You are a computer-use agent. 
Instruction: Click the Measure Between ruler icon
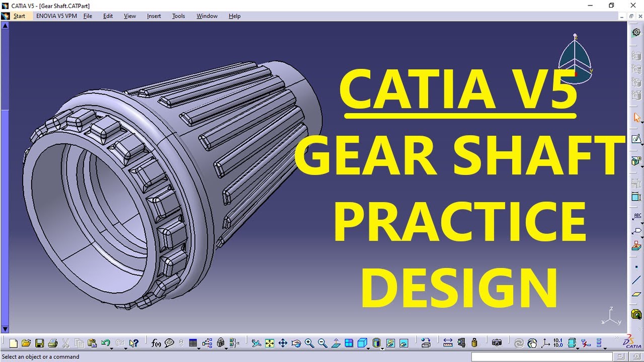point(448,343)
